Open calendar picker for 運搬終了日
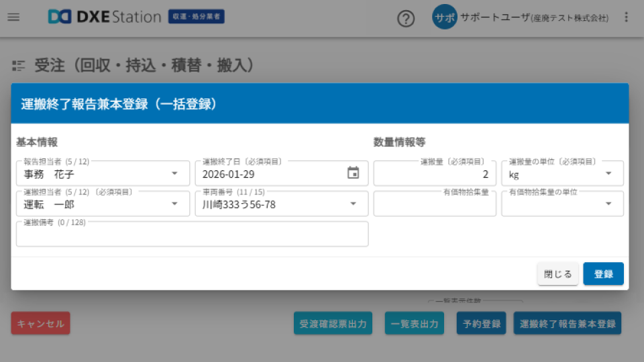 click(x=353, y=173)
